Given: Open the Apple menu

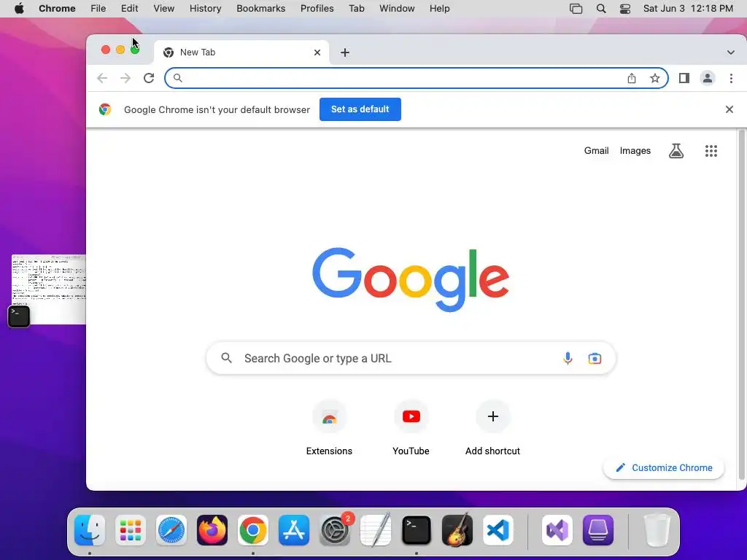Looking at the screenshot, I should point(19,9).
